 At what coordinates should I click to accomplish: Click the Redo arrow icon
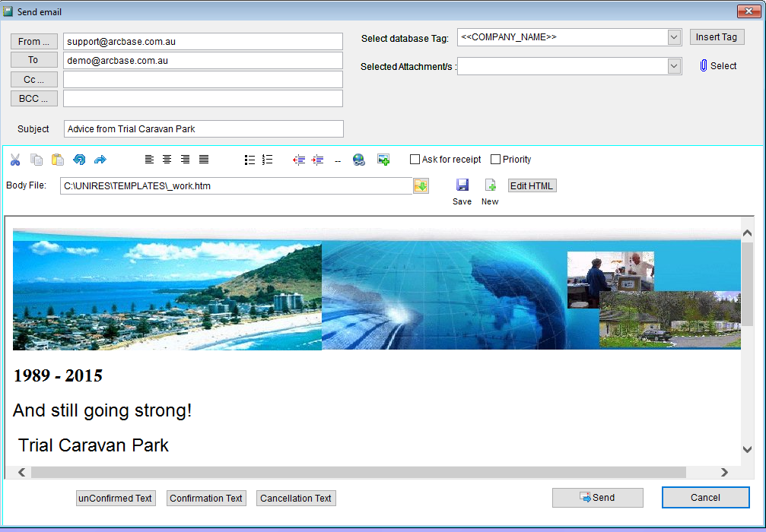(100, 160)
